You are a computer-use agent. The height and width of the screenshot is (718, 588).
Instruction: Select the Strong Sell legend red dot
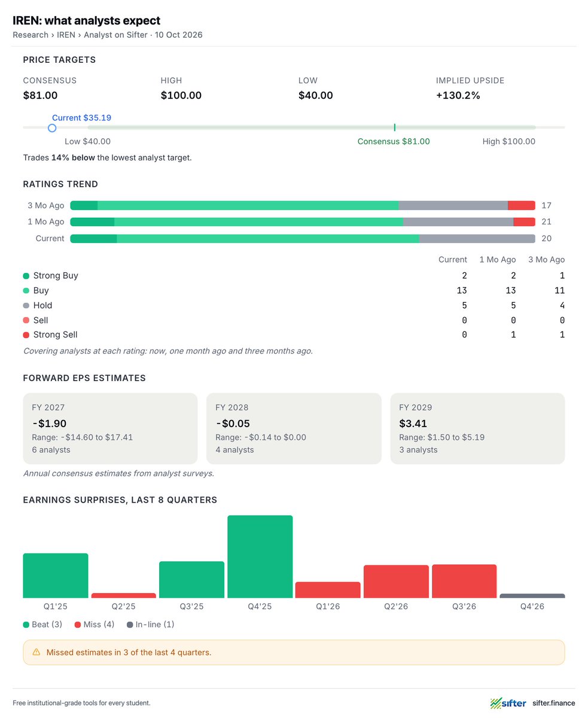coord(26,335)
